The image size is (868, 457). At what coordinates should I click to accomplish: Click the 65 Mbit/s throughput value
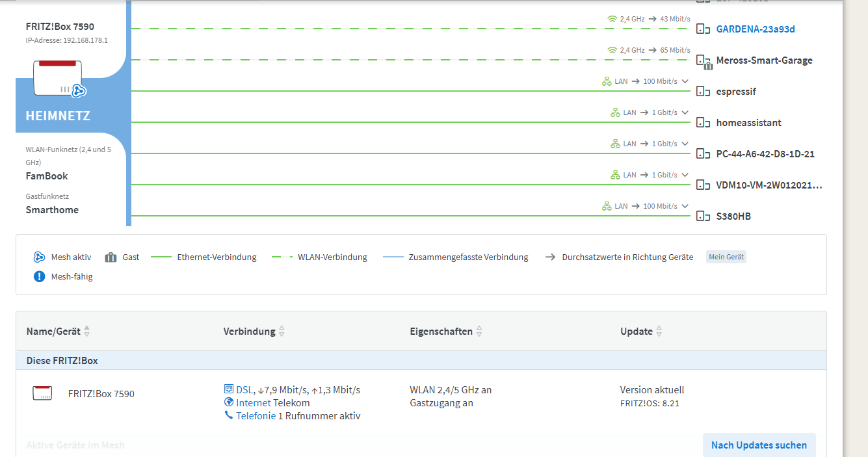pos(675,50)
